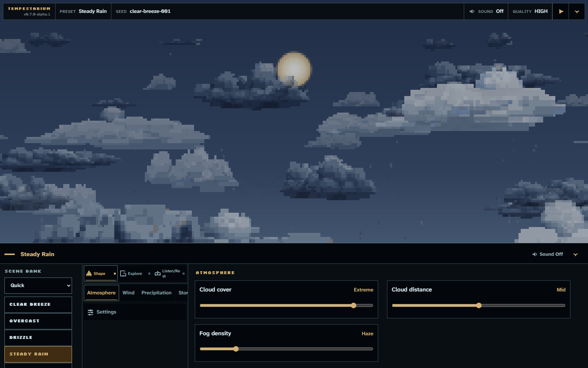This screenshot has width=588, height=368.
Task: Open the Quick scene bank dropdown
Action: 38,286
